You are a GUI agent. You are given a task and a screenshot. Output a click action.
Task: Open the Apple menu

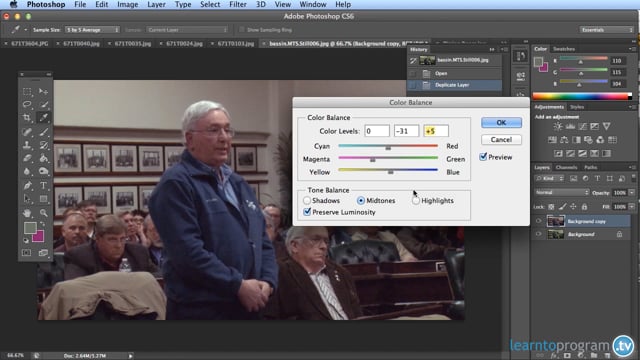tap(13, 4)
